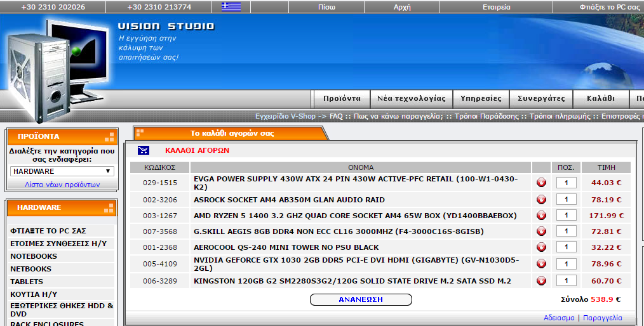This screenshot has width=644, height=326.
Task: Select NETBOOKS category
Action: 61,269
